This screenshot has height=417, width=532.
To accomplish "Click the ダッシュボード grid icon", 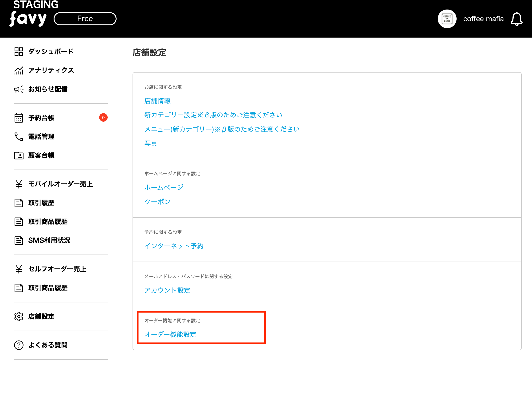I will 19,51.
